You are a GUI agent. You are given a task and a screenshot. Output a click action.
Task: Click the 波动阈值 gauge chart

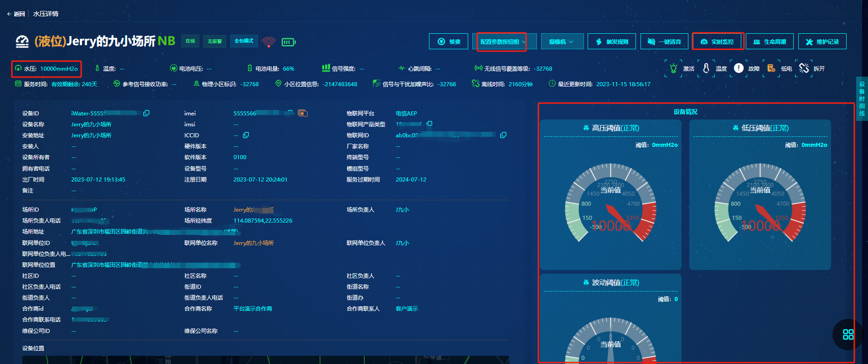[x=611, y=341]
